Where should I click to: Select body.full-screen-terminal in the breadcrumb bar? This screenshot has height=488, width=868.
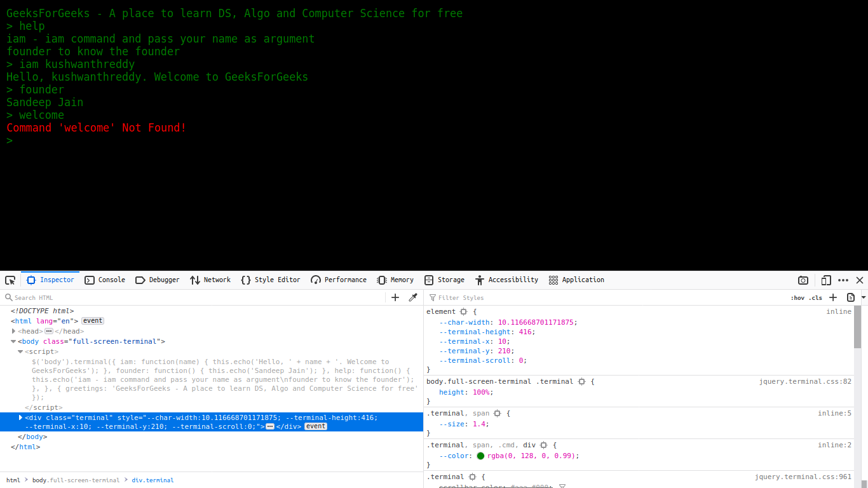pos(76,480)
